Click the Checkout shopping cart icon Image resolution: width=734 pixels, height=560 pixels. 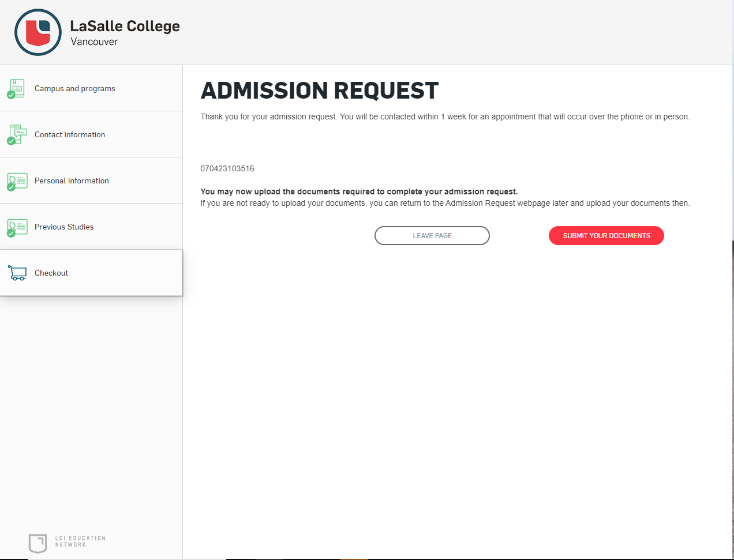[x=17, y=273]
